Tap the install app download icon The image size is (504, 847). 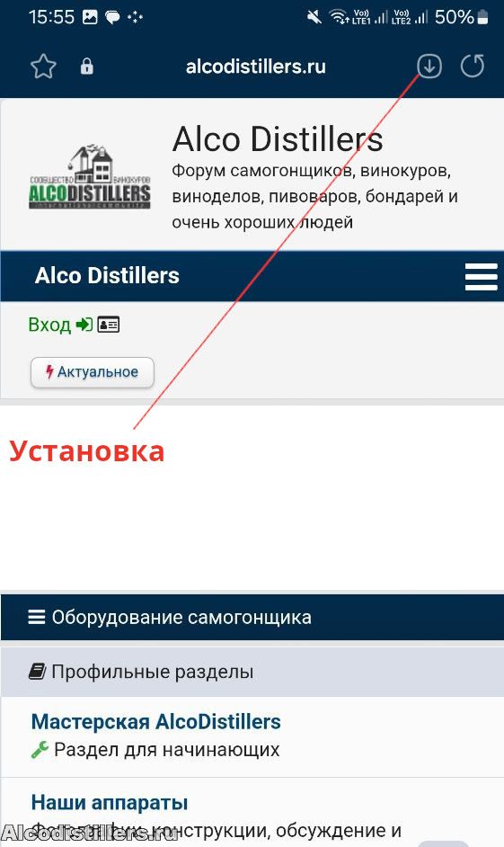click(429, 67)
